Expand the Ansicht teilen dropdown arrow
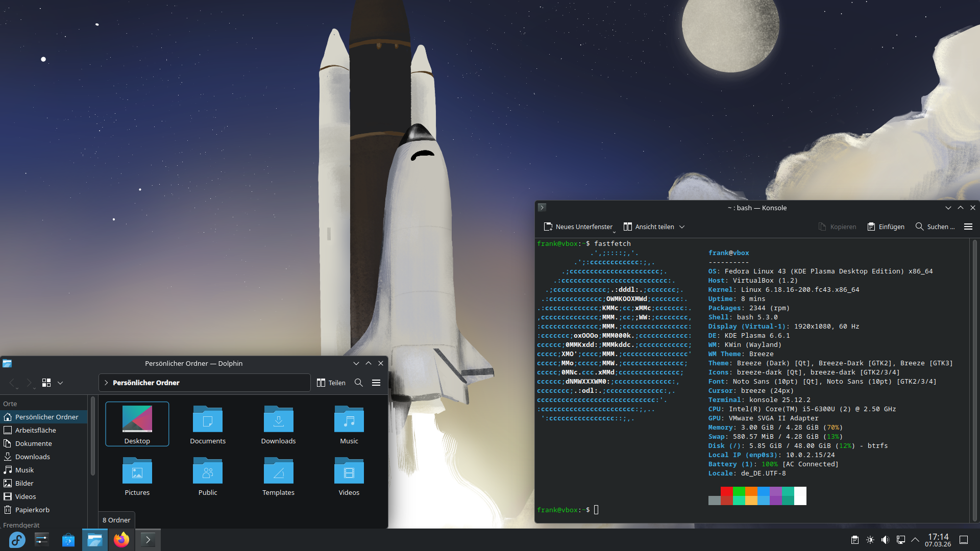Image resolution: width=980 pixels, height=551 pixels. (682, 227)
